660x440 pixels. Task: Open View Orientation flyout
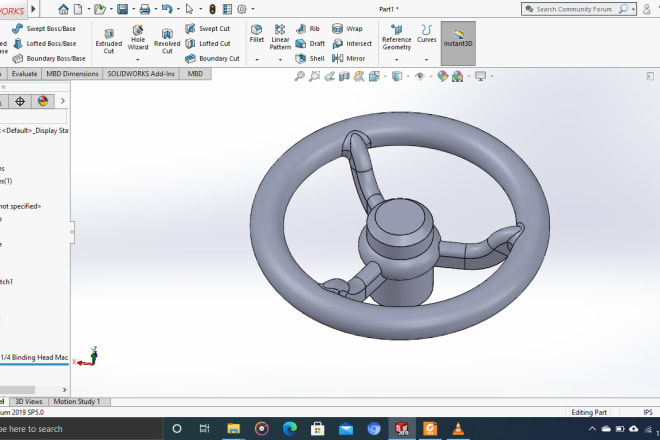pos(374,76)
